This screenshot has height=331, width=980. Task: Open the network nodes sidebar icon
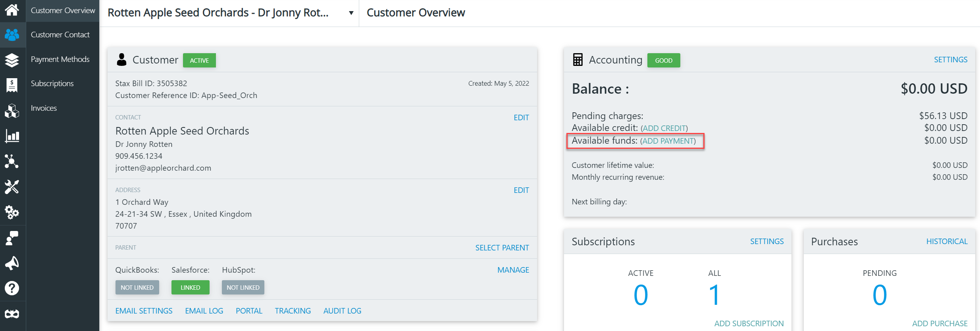[12, 161]
